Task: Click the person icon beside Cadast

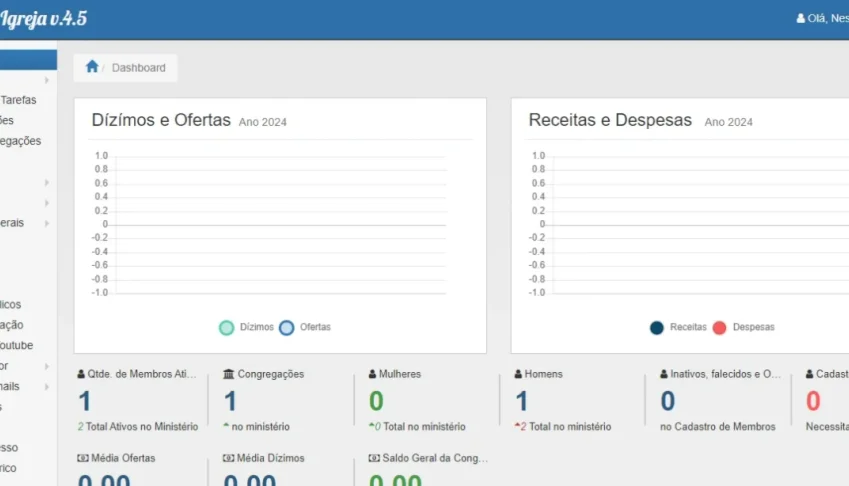Action: point(809,374)
